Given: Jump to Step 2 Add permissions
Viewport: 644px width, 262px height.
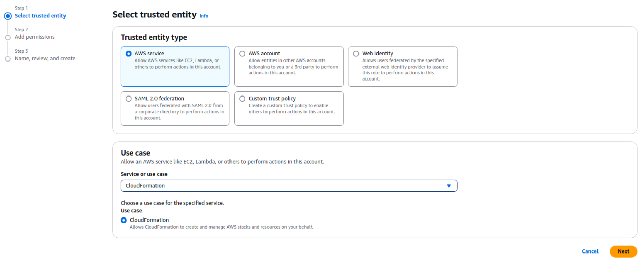Looking at the screenshot, I should pyautogui.click(x=34, y=37).
